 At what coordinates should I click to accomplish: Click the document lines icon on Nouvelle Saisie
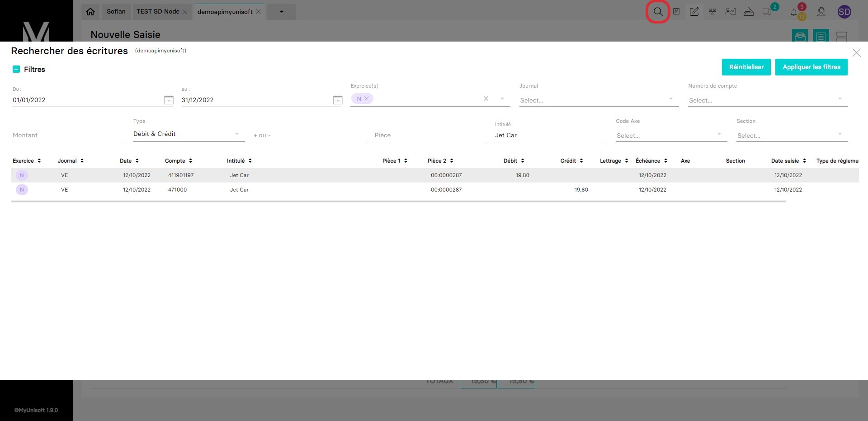click(821, 36)
